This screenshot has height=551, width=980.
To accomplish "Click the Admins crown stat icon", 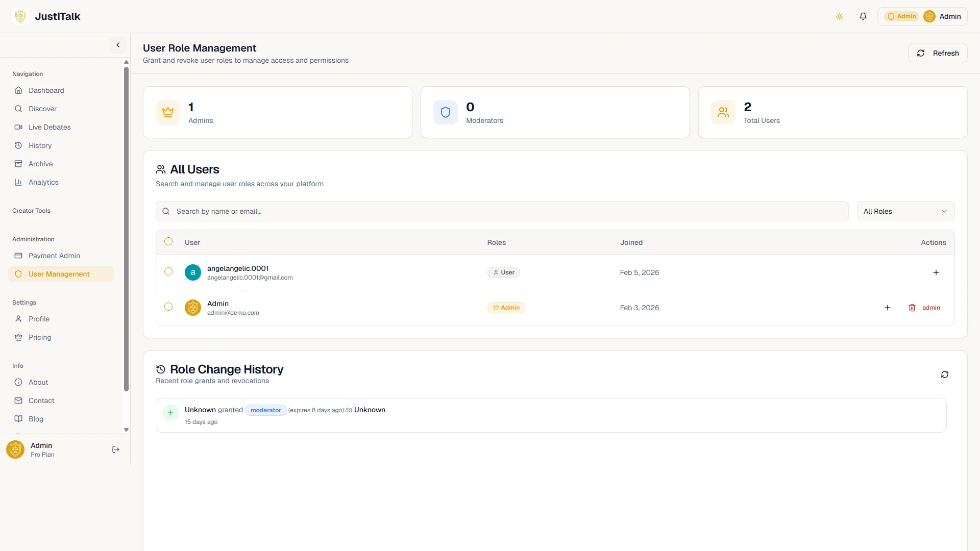I will pos(168,112).
